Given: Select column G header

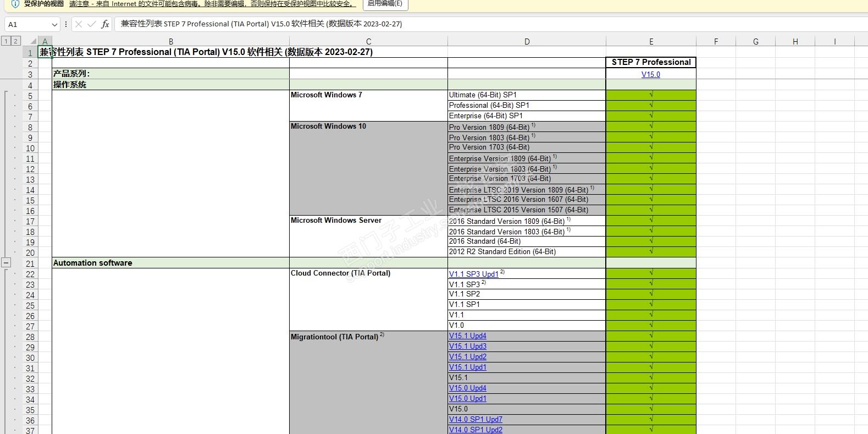Looking at the screenshot, I should click(x=755, y=41).
